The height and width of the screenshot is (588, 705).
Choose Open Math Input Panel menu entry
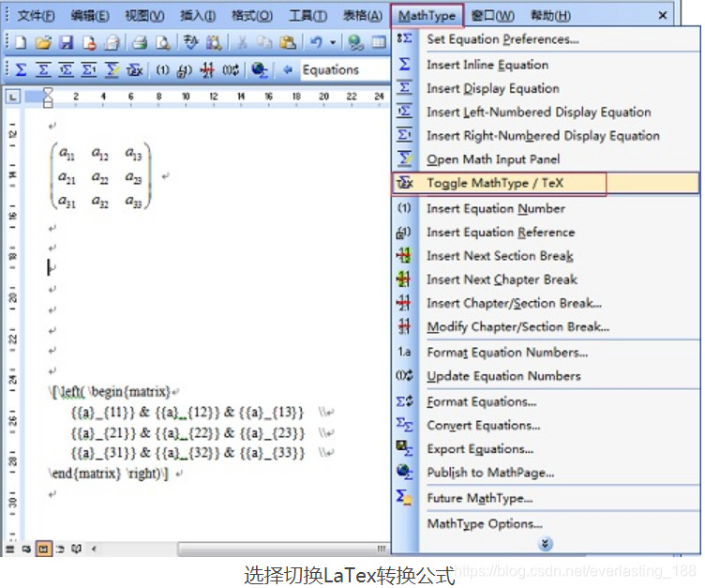[546, 159]
